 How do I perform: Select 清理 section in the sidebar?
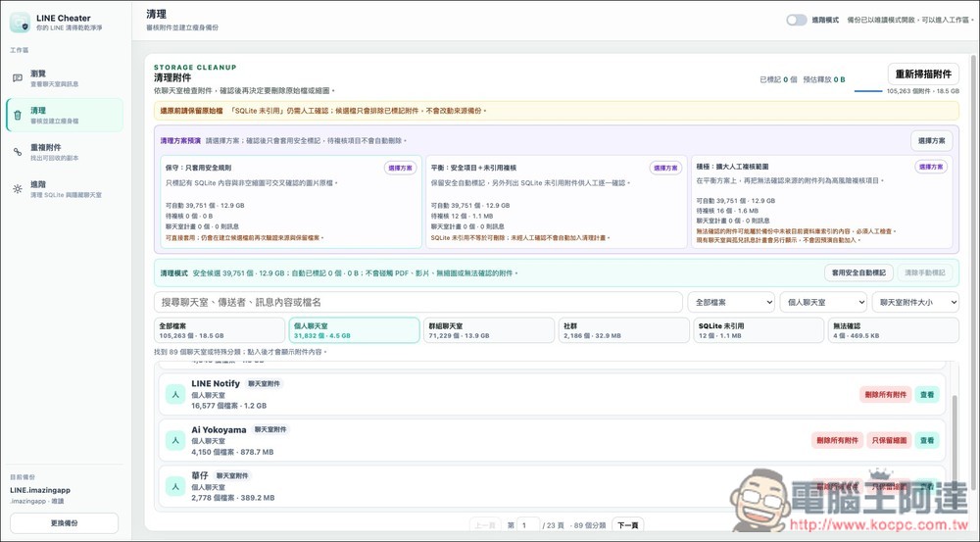(x=65, y=115)
